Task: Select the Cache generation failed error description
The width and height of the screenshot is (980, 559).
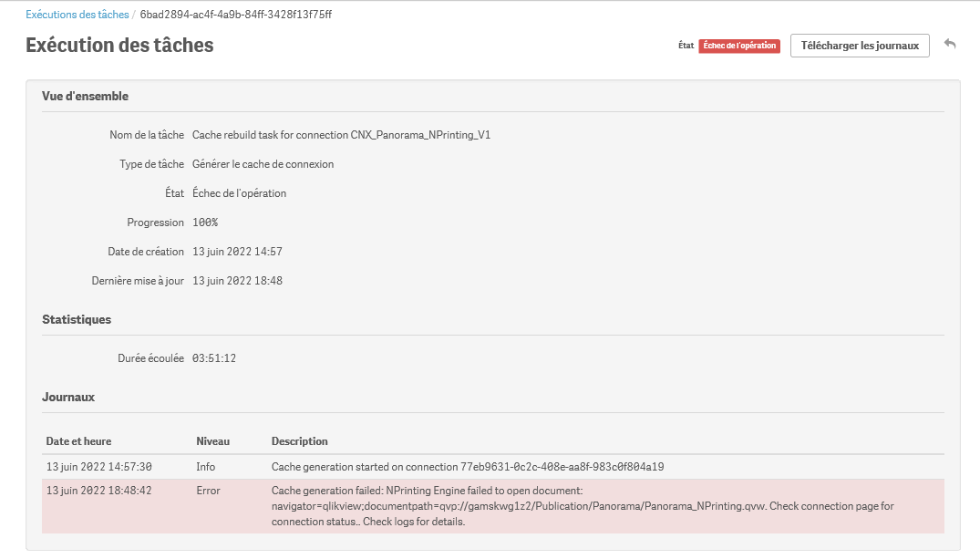Action: [583, 506]
